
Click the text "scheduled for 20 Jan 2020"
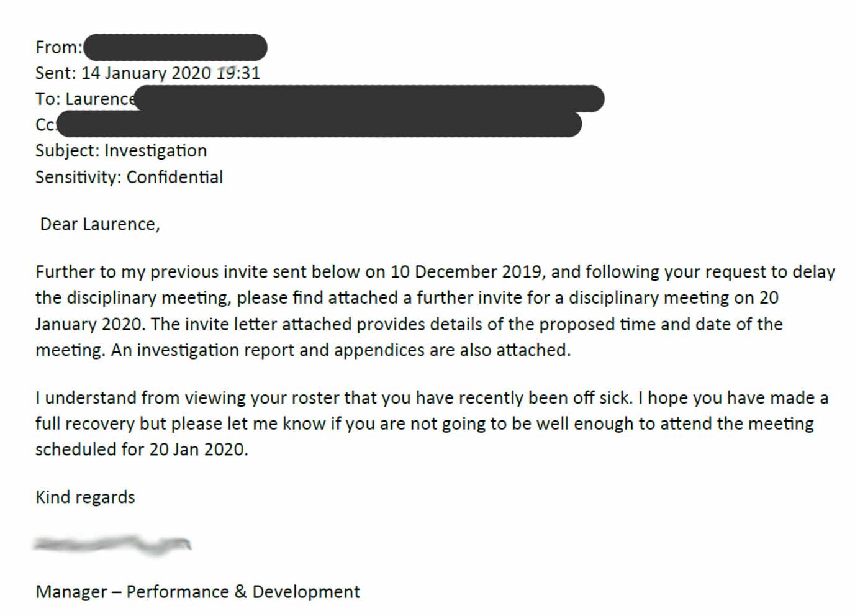pos(141,450)
